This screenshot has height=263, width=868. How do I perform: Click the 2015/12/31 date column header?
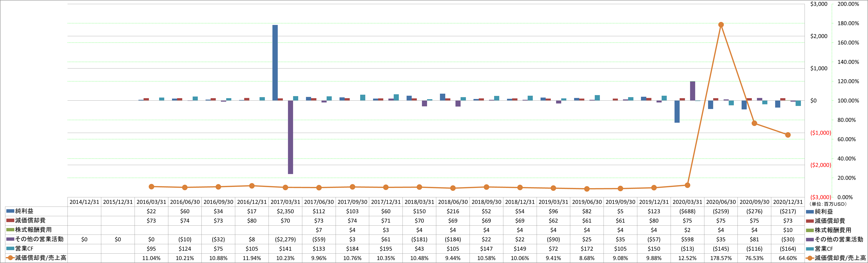point(118,202)
